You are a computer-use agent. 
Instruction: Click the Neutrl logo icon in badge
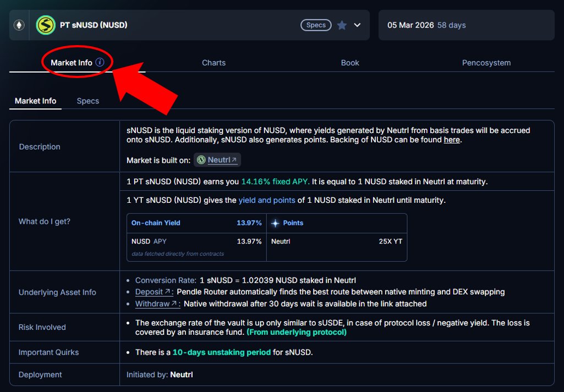click(x=201, y=160)
